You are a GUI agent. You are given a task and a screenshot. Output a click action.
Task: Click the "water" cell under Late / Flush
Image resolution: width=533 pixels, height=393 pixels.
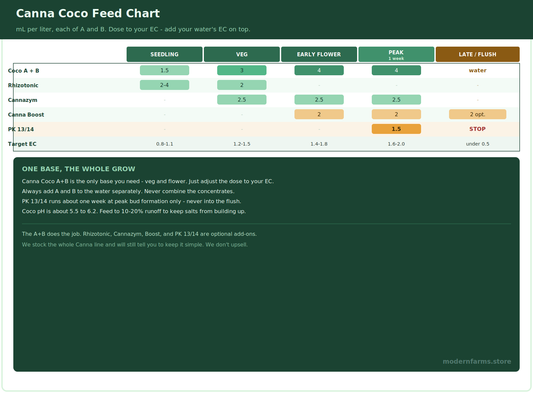[x=478, y=70]
